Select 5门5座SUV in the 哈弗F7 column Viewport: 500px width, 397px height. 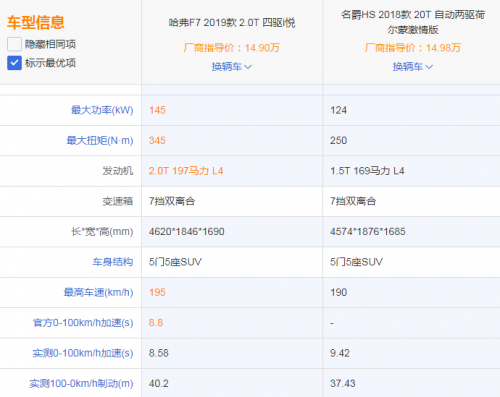(x=175, y=262)
